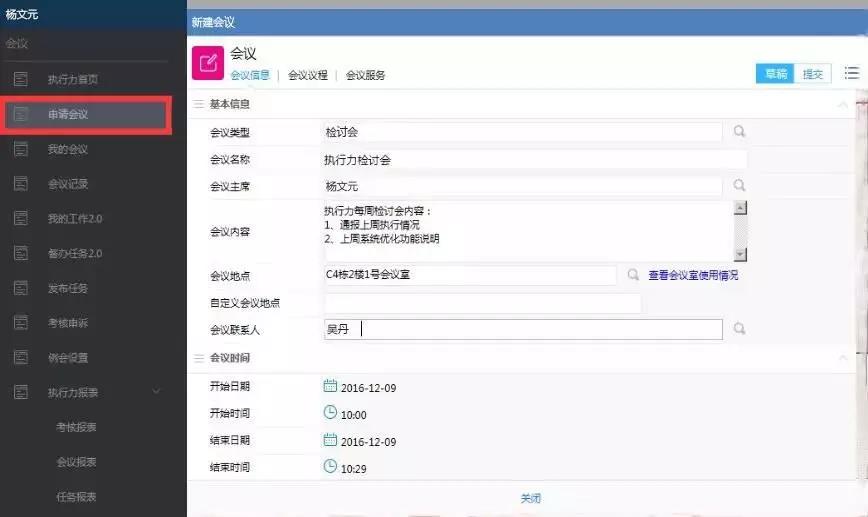Open the clock icon for 开始时间
The height and width of the screenshot is (517, 868).
(330, 413)
